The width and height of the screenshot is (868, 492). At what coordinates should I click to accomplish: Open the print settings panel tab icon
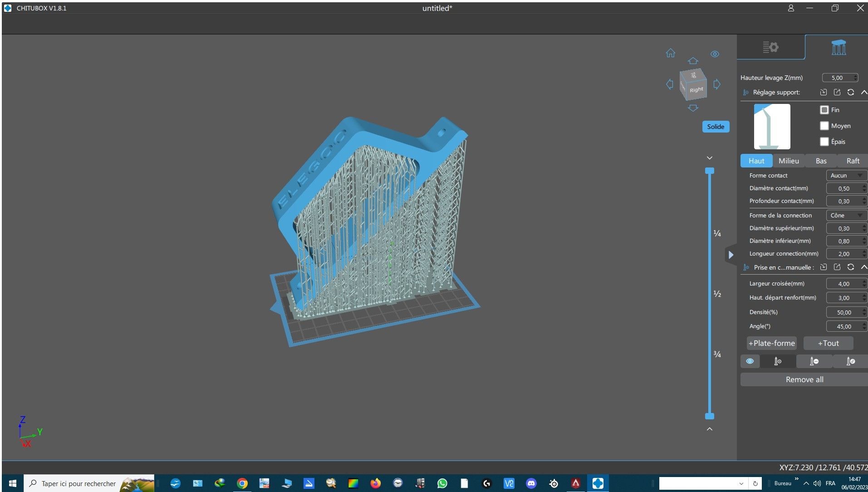[770, 47]
